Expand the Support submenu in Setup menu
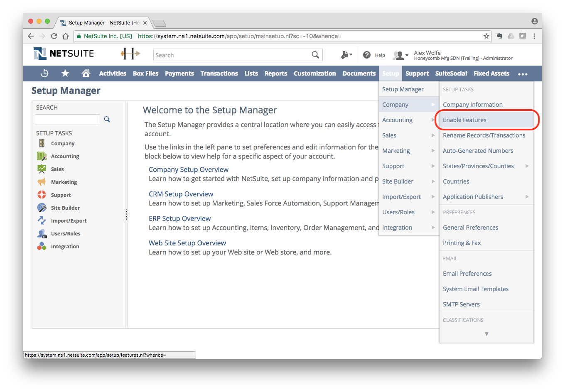The width and height of the screenshot is (565, 392). click(x=433, y=166)
